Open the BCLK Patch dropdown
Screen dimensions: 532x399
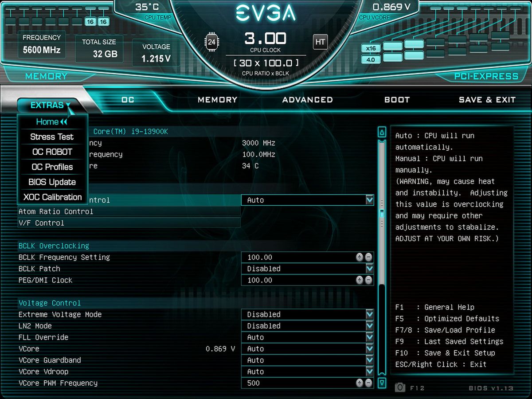click(x=308, y=269)
